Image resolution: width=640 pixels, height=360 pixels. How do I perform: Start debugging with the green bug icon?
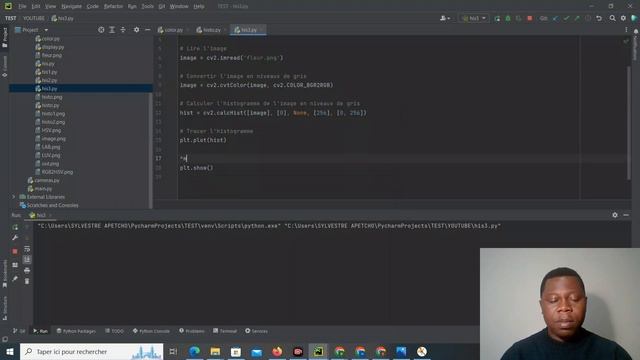(x=508, y=18)
